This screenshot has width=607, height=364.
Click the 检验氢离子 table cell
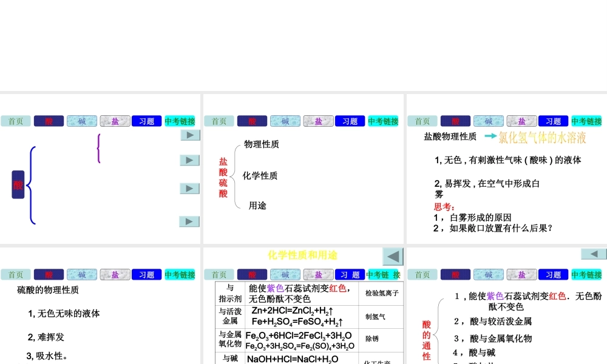[382, 293]
